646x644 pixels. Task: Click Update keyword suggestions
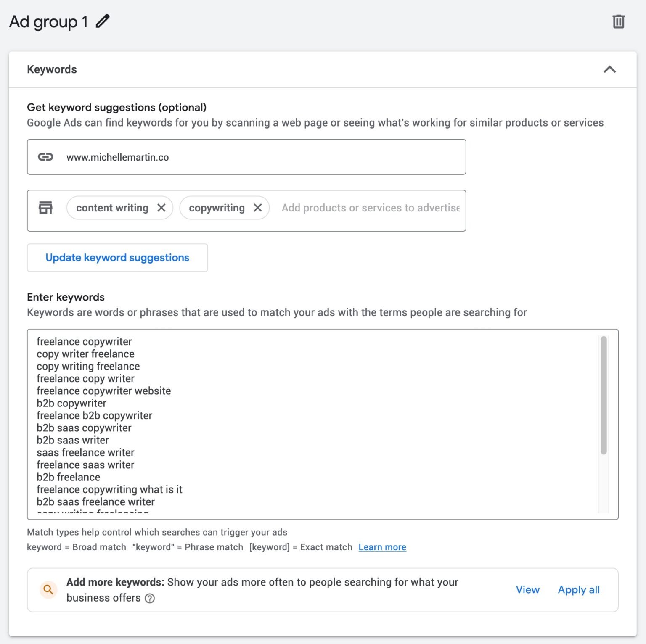coord(117,257)
